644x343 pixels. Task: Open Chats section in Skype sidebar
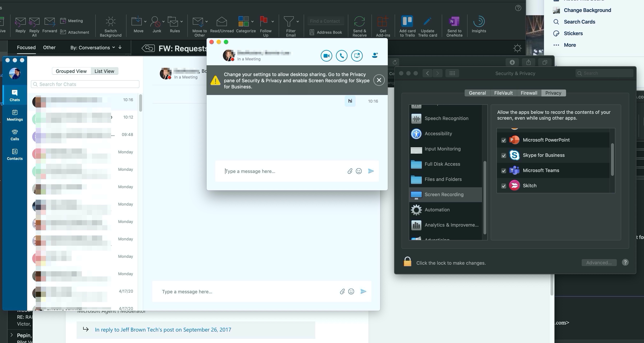tap(15, 95)
